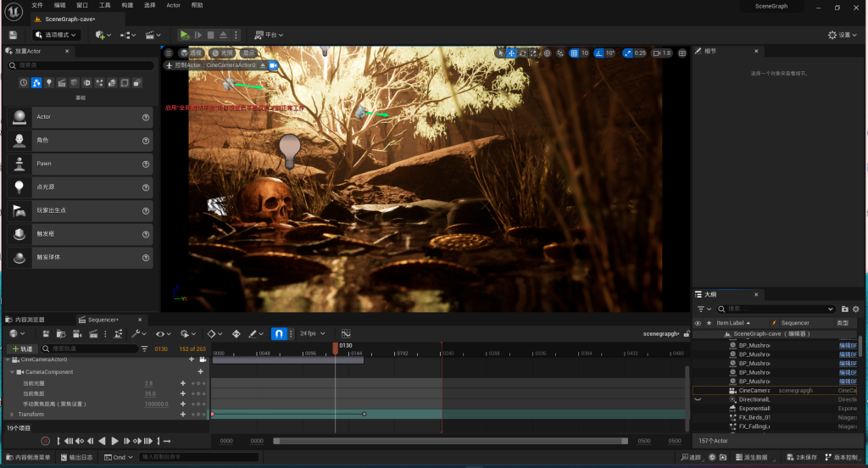
Task: Open 内容侧滑菜单 content drawer
Action: pos(27,458)
